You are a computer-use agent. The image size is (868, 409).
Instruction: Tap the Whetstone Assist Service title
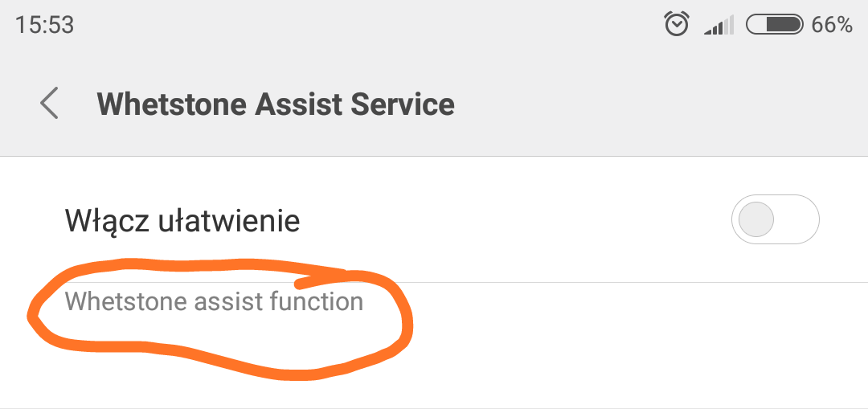tap(276, 104)
